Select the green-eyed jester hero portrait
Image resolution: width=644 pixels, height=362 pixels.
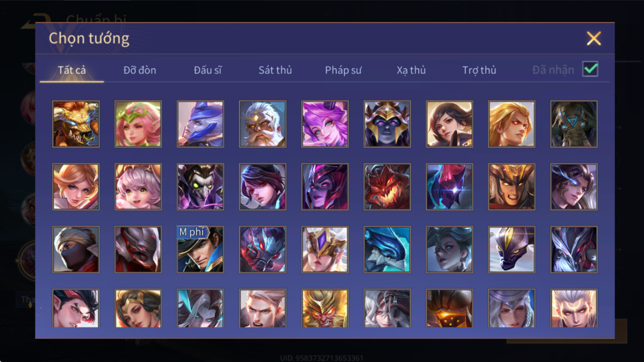[x=200, y=187]
